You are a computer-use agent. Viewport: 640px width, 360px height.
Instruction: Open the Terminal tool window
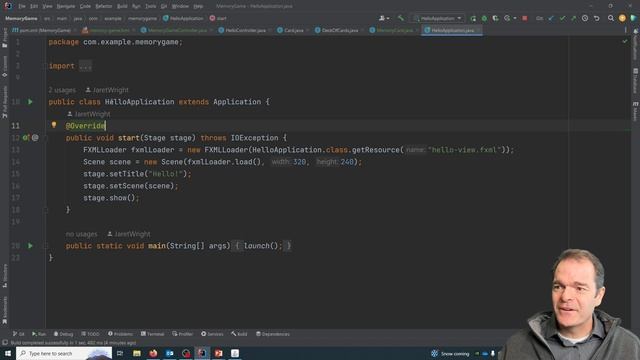152,334
